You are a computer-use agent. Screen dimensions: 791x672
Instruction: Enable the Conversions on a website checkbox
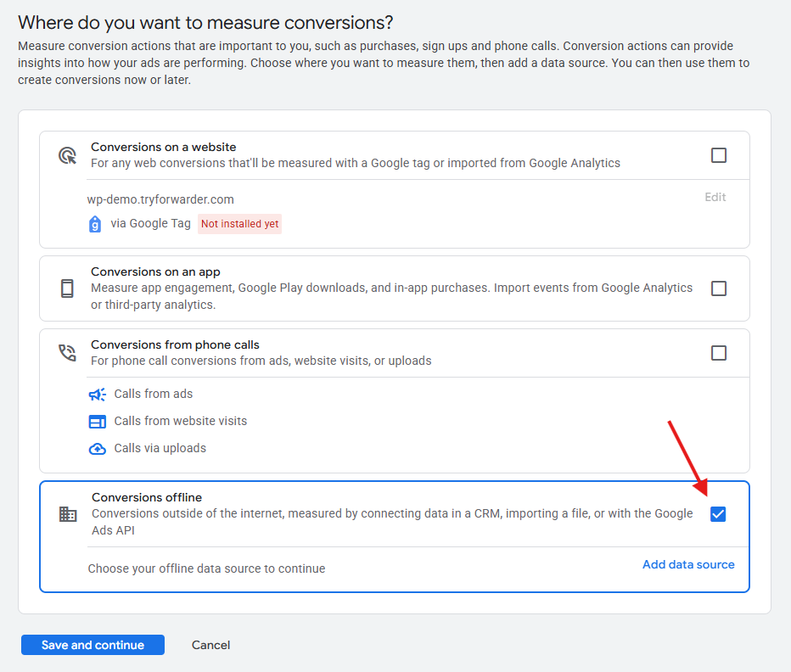(719, 155)
